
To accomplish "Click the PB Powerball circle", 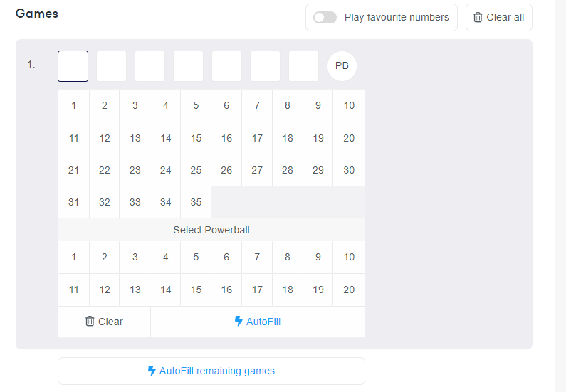I will [x=342, y=65].
